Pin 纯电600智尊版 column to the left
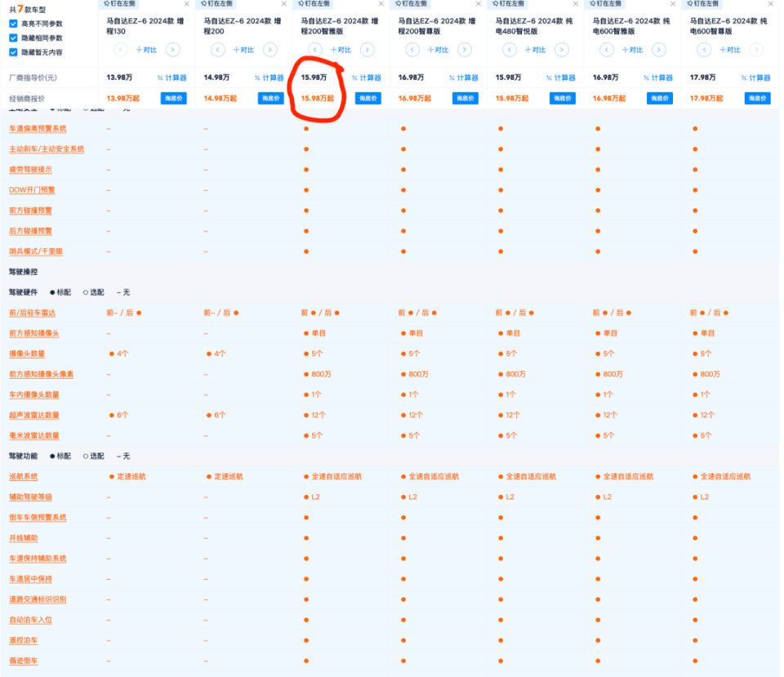The image size is (784, 677). pos(703,3)
